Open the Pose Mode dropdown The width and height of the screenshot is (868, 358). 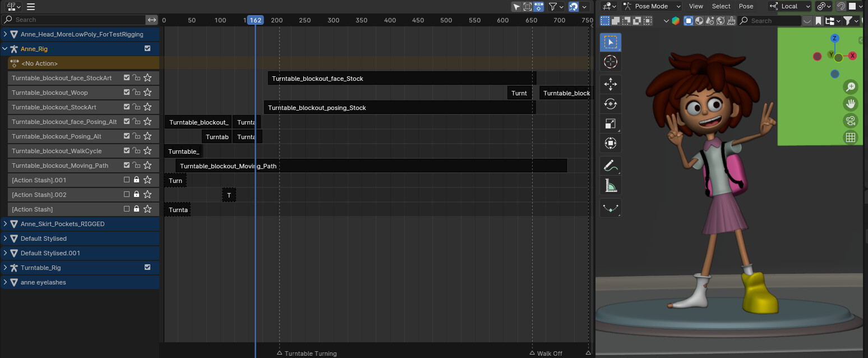[x=652, y=6]
